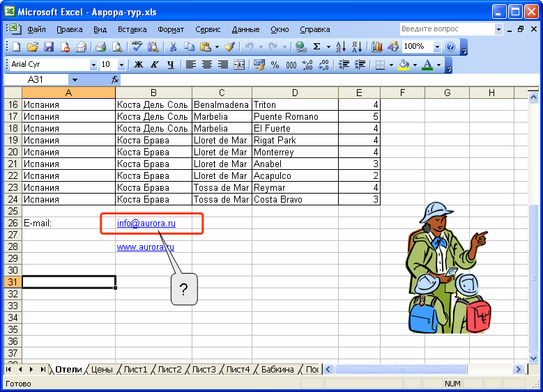The width and height of the screenshot is (543, 392).
Task: Select cell with Puente Romano
Action: [x=295, y=116]
